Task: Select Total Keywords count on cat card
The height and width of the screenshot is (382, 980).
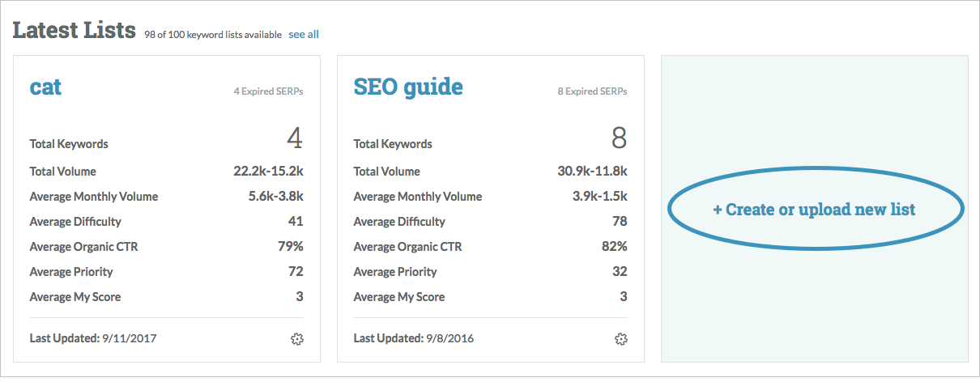Action: pos(295,139)
